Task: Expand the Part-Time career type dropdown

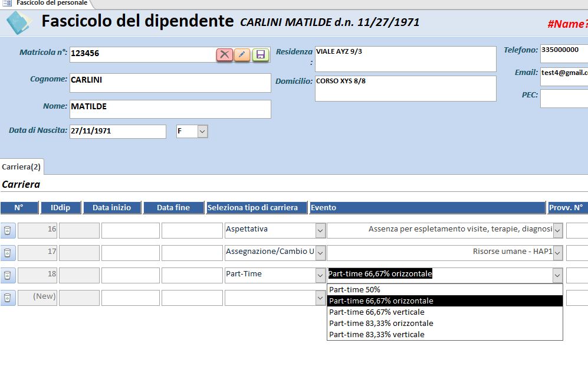Action: click(320, 276)
